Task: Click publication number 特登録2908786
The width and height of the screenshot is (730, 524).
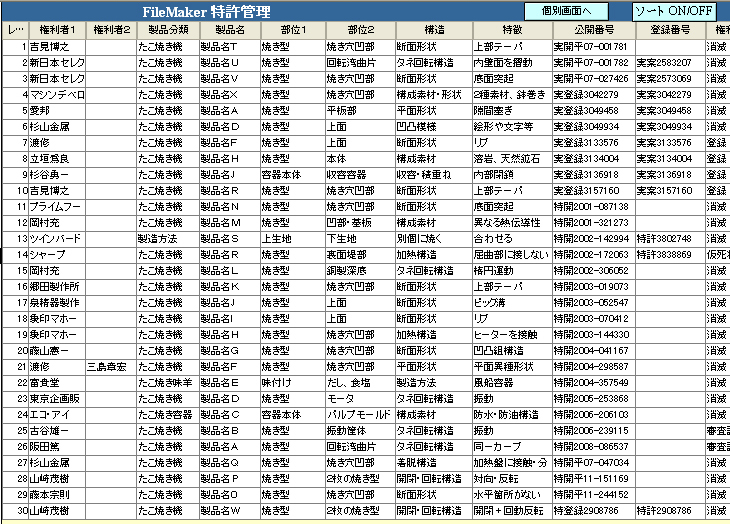Action: point(594,511)
